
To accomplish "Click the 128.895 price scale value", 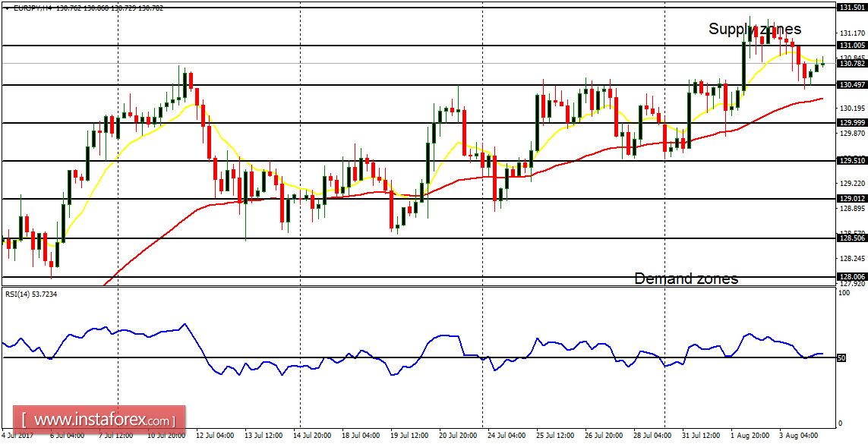I will pyautogui.click(x=853, y=209).
